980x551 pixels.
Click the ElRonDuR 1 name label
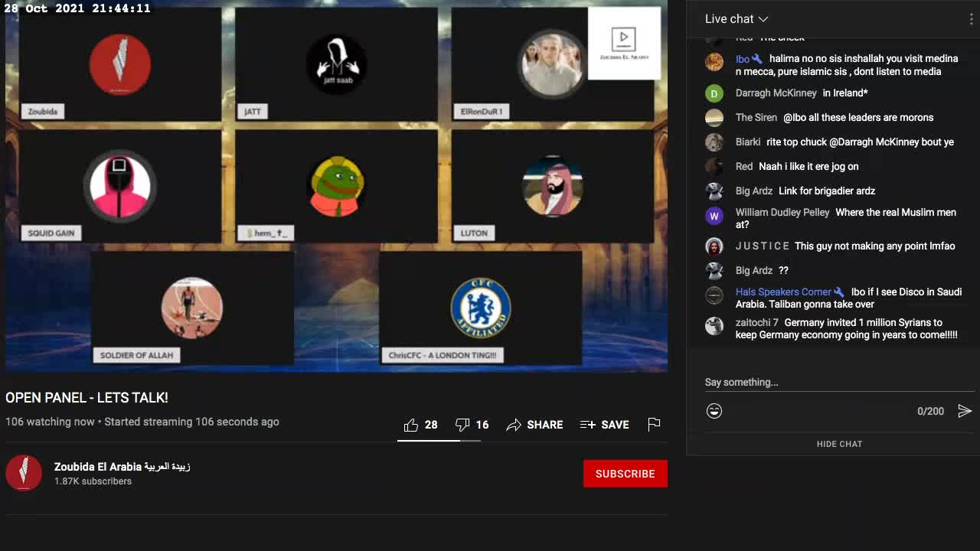pos(482,112)
